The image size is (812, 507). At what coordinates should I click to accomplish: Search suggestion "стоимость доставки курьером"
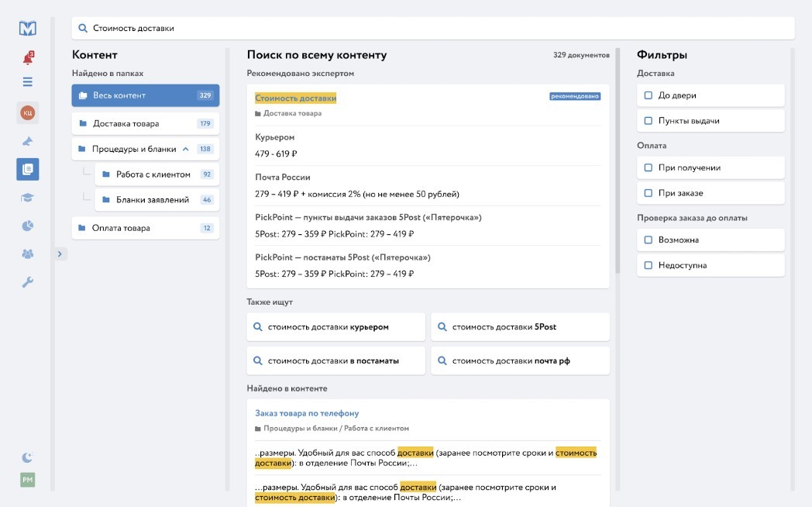(x=335, y=327)
